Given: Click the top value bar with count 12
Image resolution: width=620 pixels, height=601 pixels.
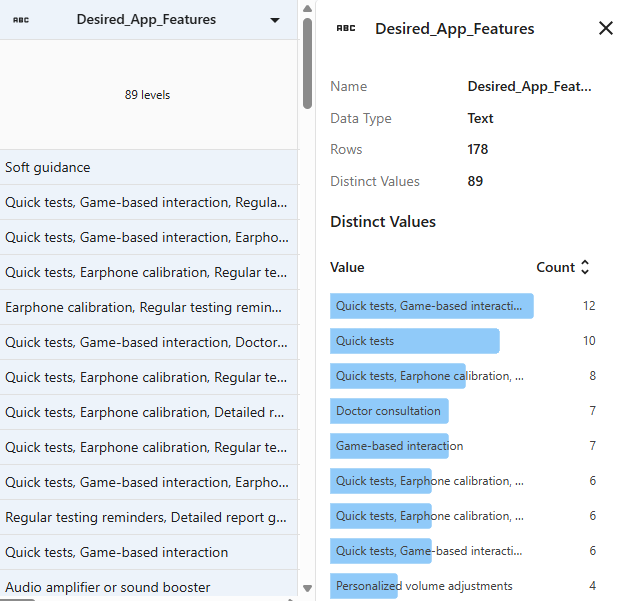Looking at the screenshot, I should coord(431,306).
